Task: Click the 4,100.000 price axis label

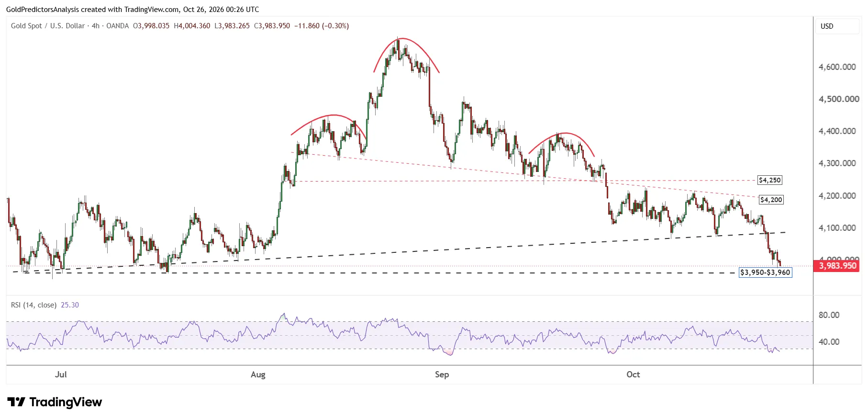Action: [x=837, y=228]
